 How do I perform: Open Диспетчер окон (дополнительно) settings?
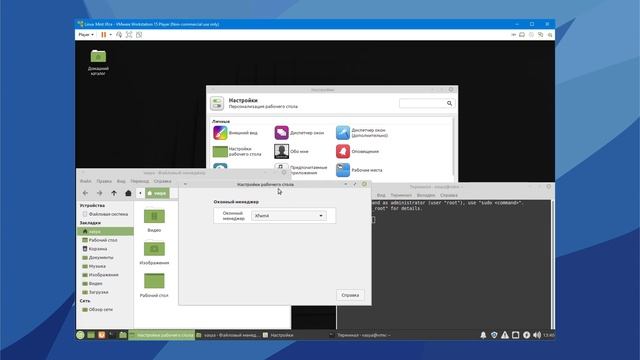(362, 133)
